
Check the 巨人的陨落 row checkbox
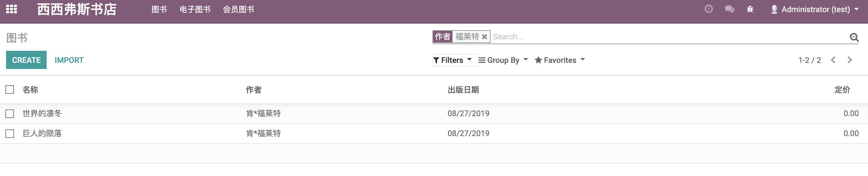click(x=9, y=133)
